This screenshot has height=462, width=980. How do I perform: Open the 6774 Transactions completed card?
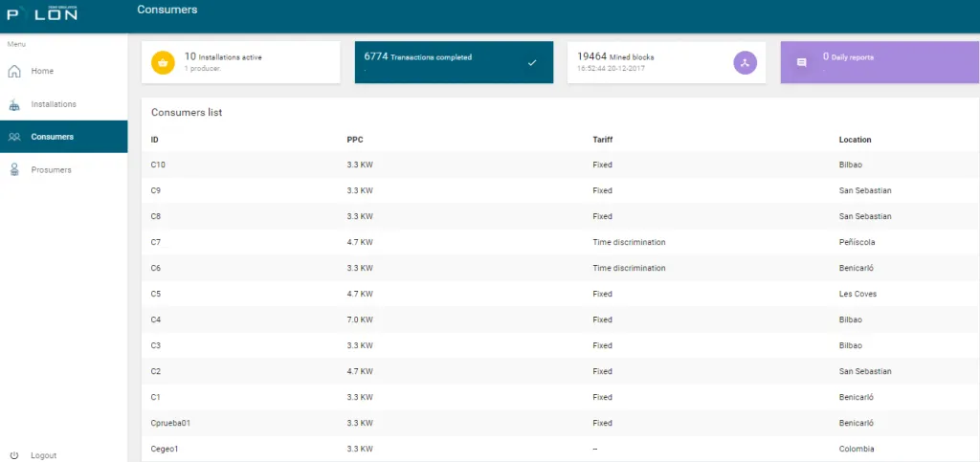click(x=454, y=62)
